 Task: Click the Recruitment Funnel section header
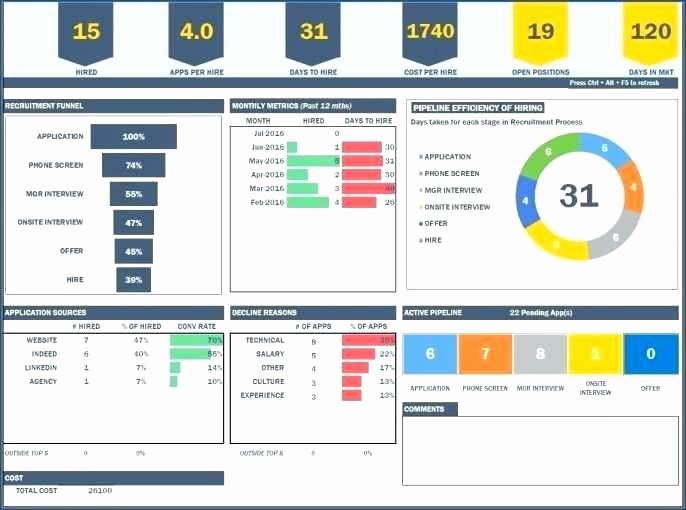pos(113,106)
